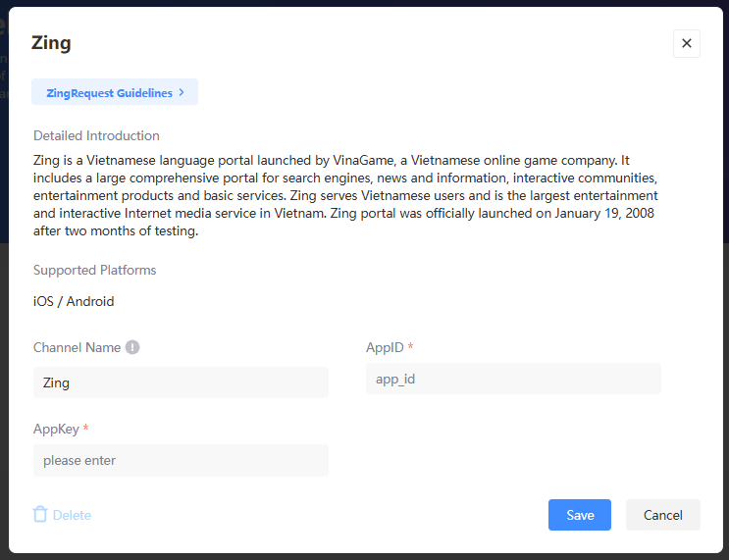Focus the AppID input field
Screen dimensions: 729x560
pos(513,379)
